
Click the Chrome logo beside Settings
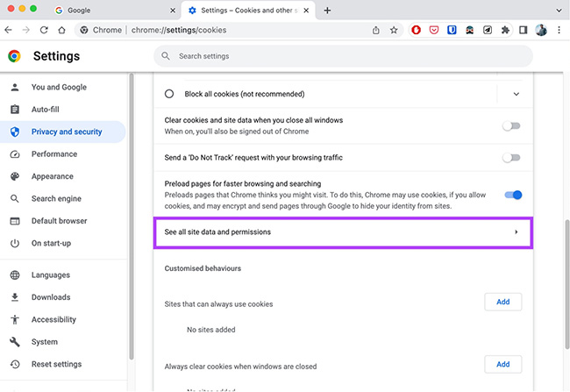tap(15, 56)
